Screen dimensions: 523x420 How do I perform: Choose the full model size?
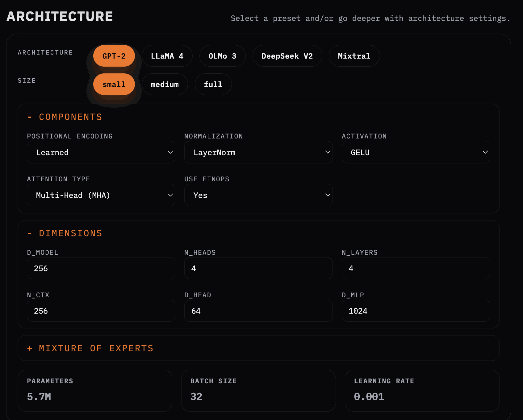(213, 84)
